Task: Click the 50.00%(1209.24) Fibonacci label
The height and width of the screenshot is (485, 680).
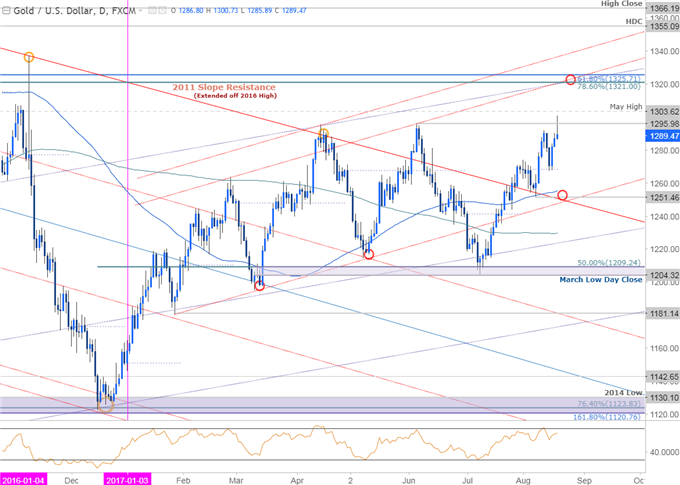Action: [x=609, y=263]
